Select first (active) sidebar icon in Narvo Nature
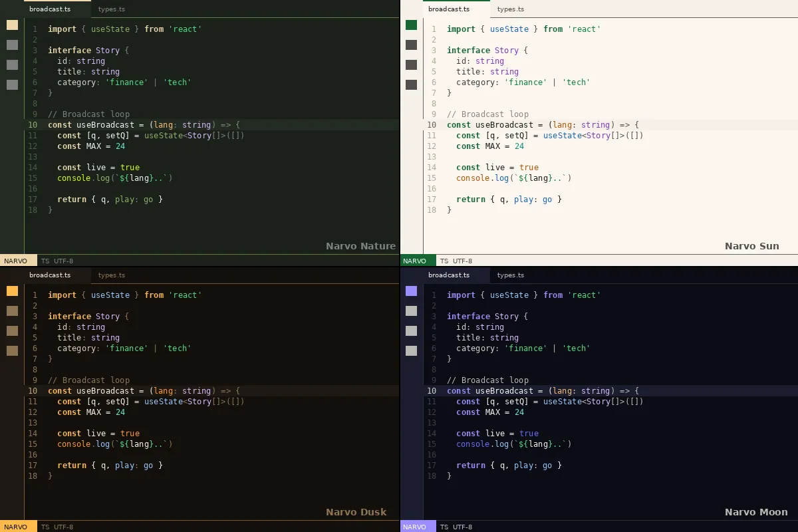The image size is (798, 532). pyautogui.click(x=12, y=25)
